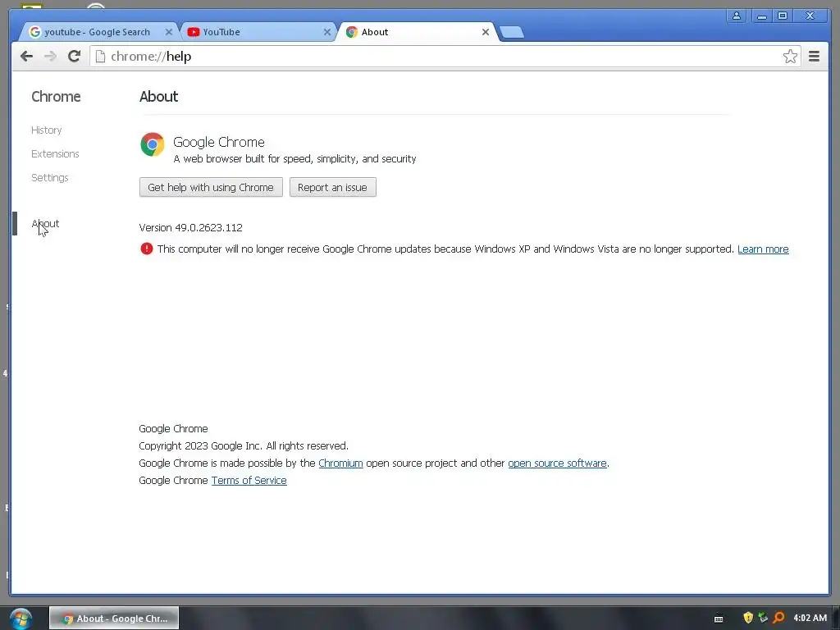Reload the current page
The height and width of the screenshot is (630, 840).
(x=75, y=57)
